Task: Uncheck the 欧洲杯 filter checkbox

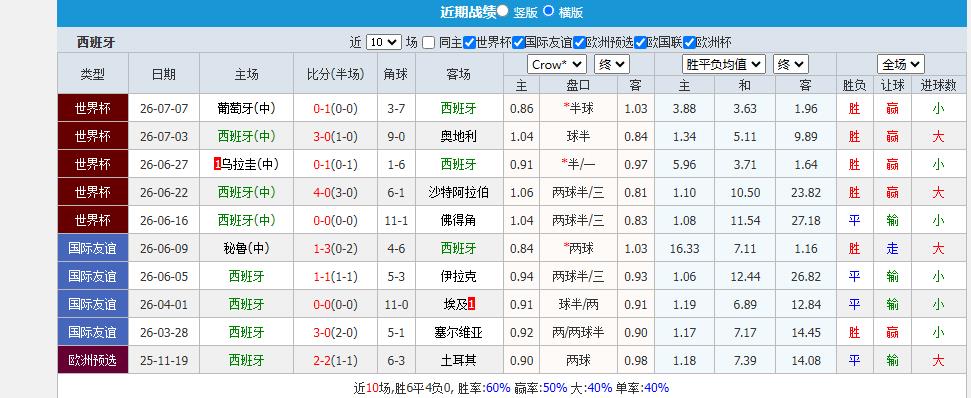Action: (x=689, y=43)
